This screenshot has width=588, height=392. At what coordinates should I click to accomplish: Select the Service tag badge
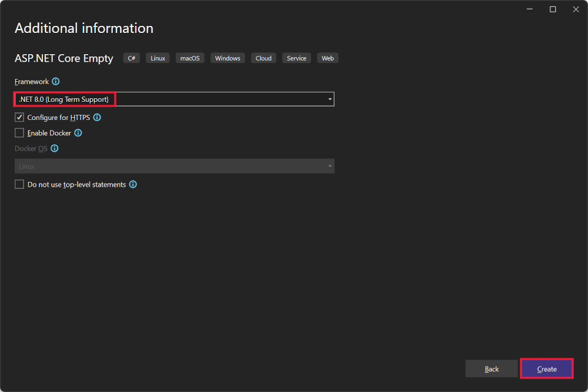[x=296, y=58]
